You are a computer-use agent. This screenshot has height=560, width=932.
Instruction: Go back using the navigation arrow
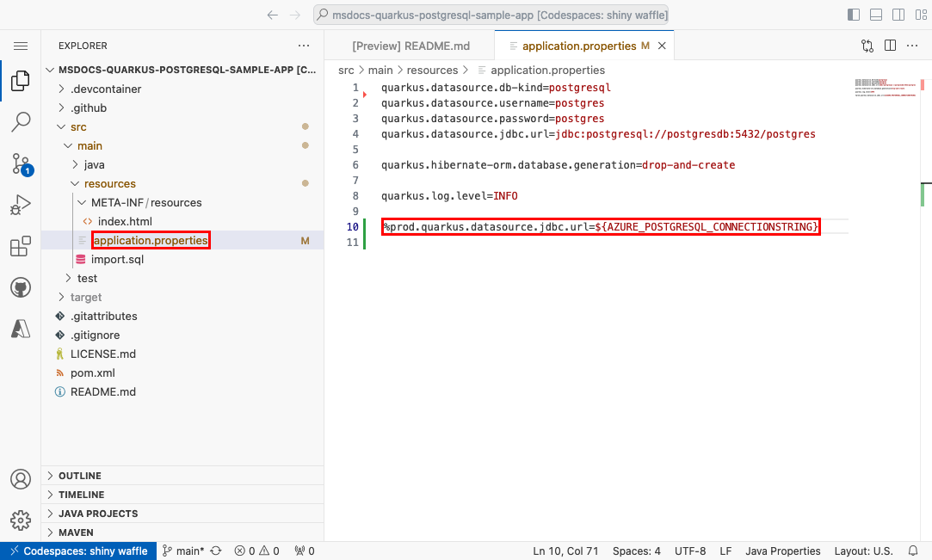272,15
